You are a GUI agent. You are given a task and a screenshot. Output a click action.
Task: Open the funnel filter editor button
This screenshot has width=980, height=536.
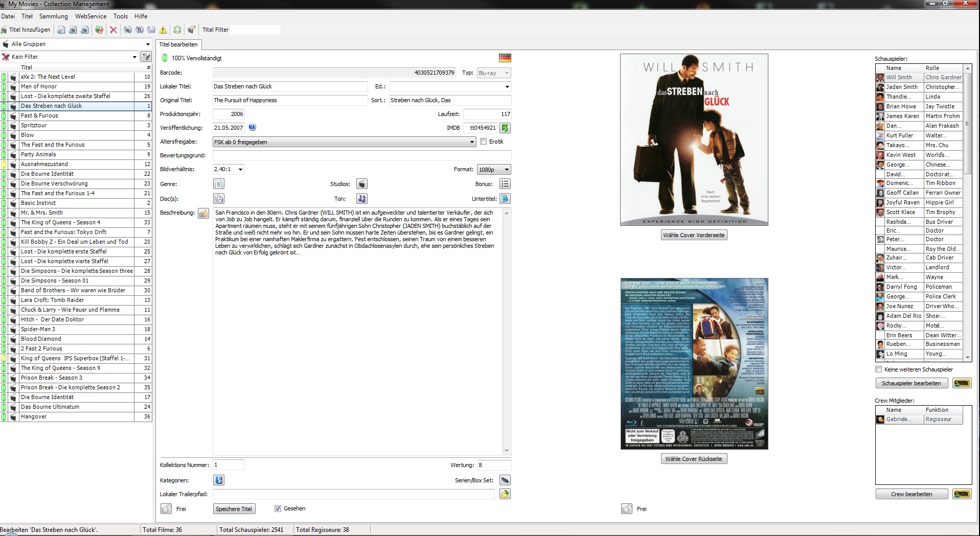[146, 57]
